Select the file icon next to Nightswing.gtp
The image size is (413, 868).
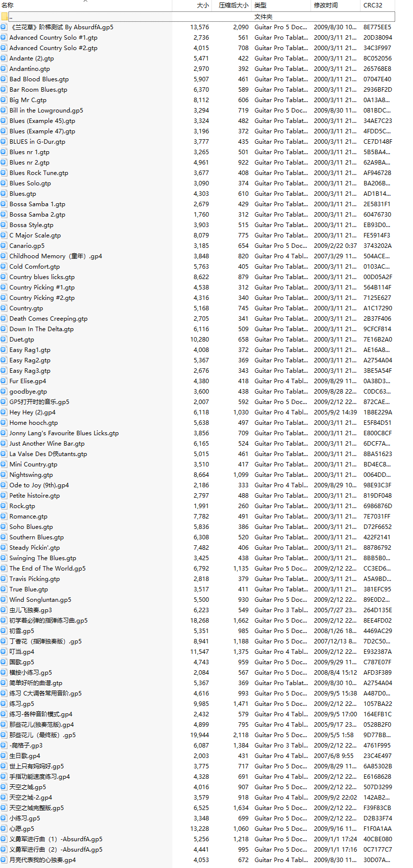tap(4, 475)
